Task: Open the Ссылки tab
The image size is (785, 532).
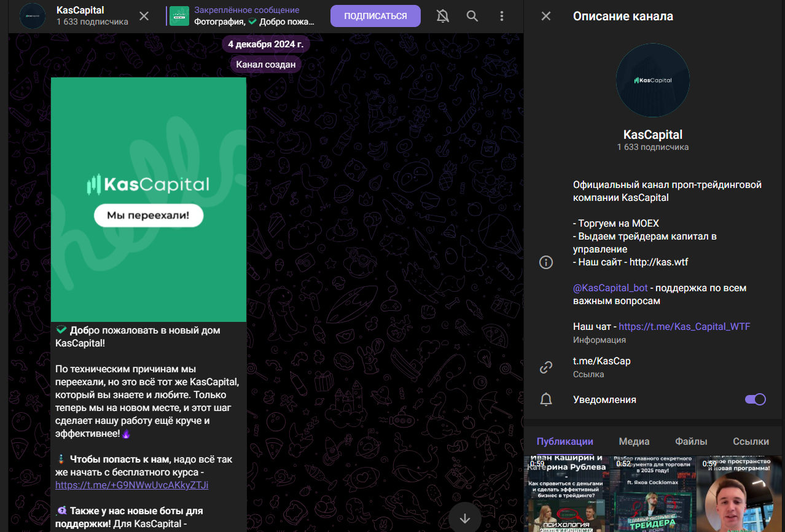Action: (x=751, y=441)
